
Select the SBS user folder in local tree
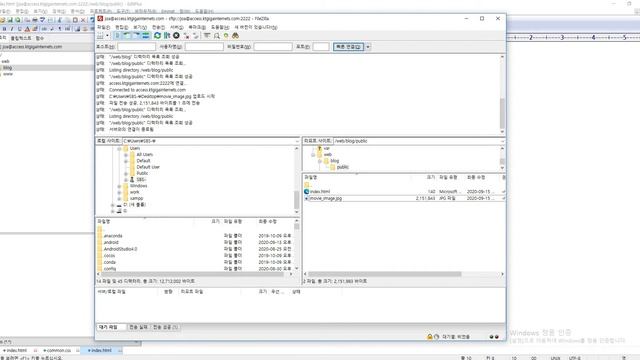(141, 180)
